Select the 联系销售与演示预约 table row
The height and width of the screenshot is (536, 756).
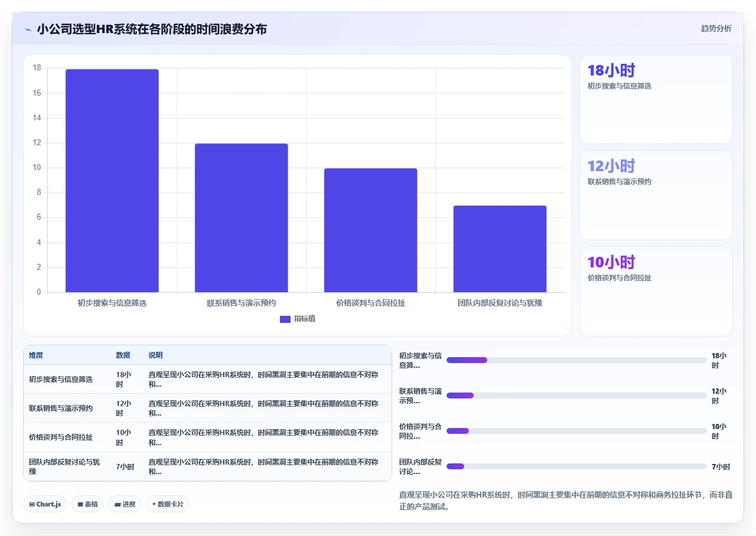click(x=207, y=408)
